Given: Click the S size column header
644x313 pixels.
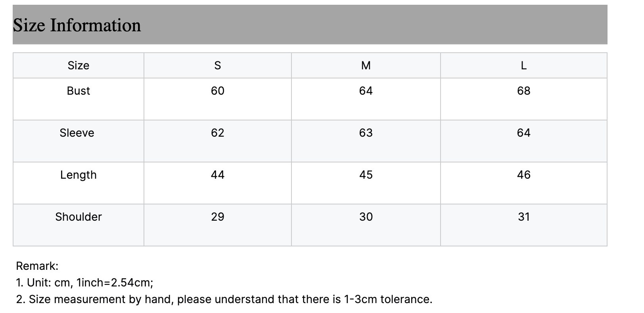Looking at the screenshot, I should point(218,65).
